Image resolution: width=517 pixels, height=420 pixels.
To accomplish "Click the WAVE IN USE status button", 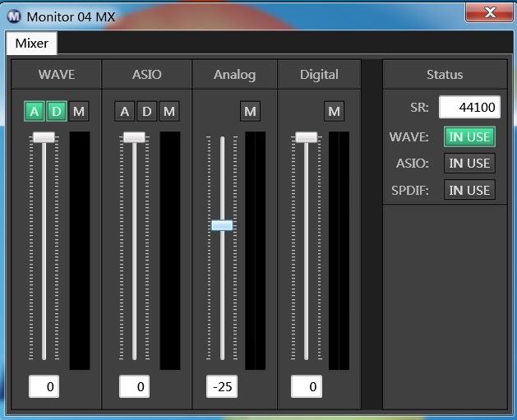I will pos(469,136).
